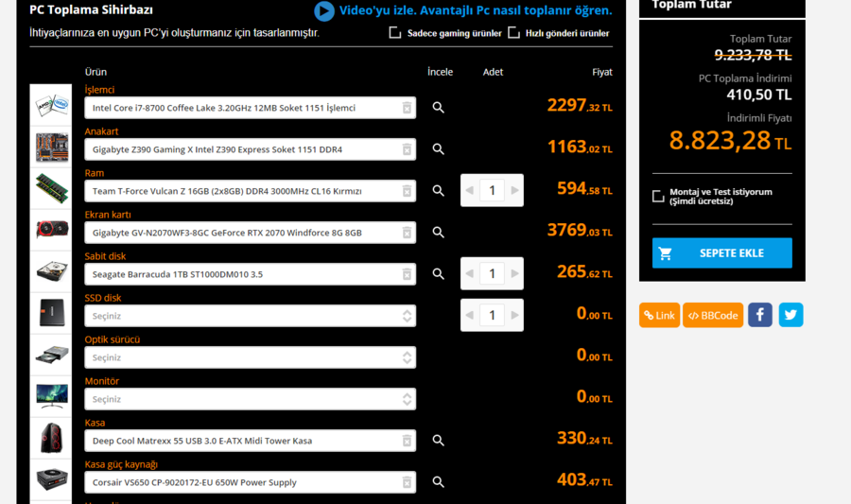Click the 410,50 TL discount amount

(759, 95)
